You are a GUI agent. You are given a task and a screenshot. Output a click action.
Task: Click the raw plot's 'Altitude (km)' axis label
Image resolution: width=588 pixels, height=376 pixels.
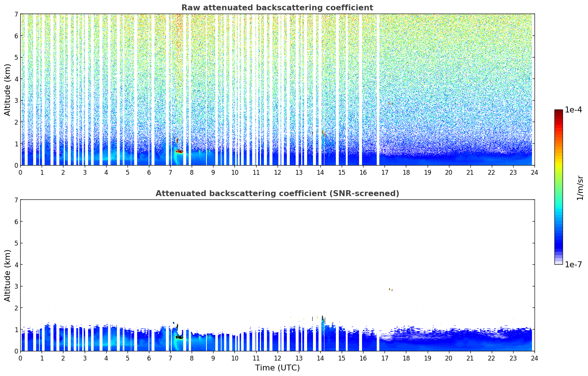click(x=8, y=90)
